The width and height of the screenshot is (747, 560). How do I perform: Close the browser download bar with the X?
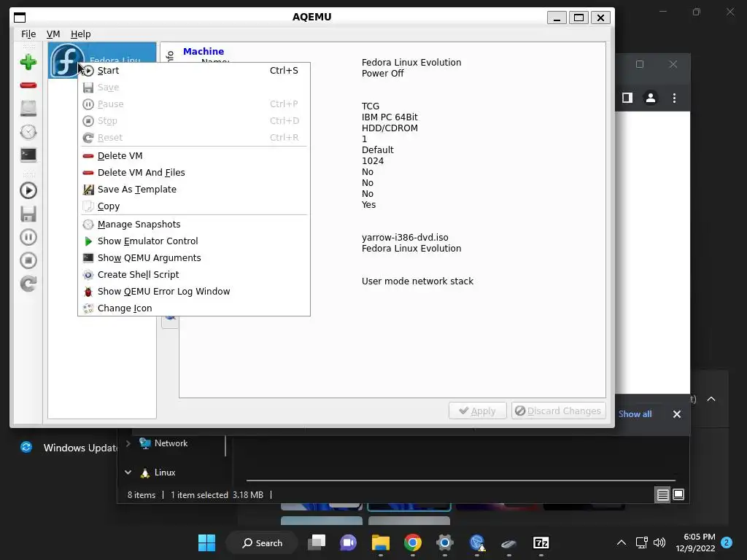(676, 414)
